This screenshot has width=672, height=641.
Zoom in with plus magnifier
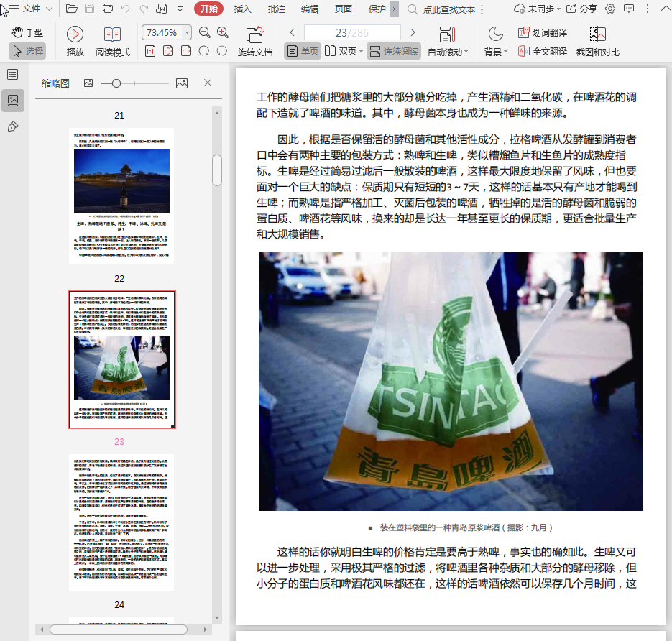pos(223,32)
